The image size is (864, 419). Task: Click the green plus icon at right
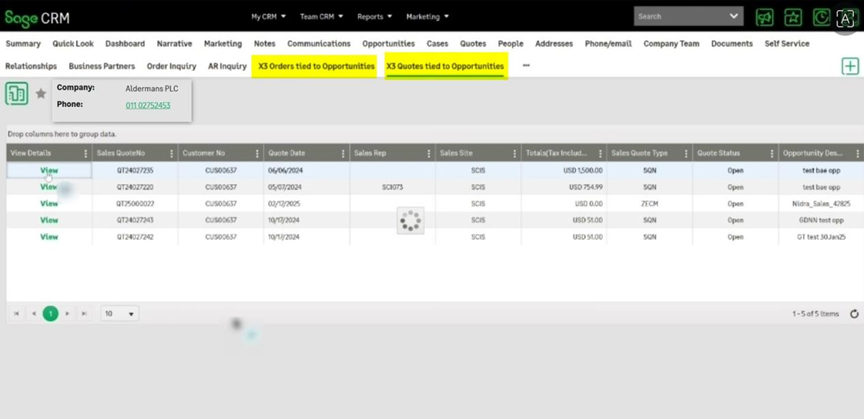point(850,66)
